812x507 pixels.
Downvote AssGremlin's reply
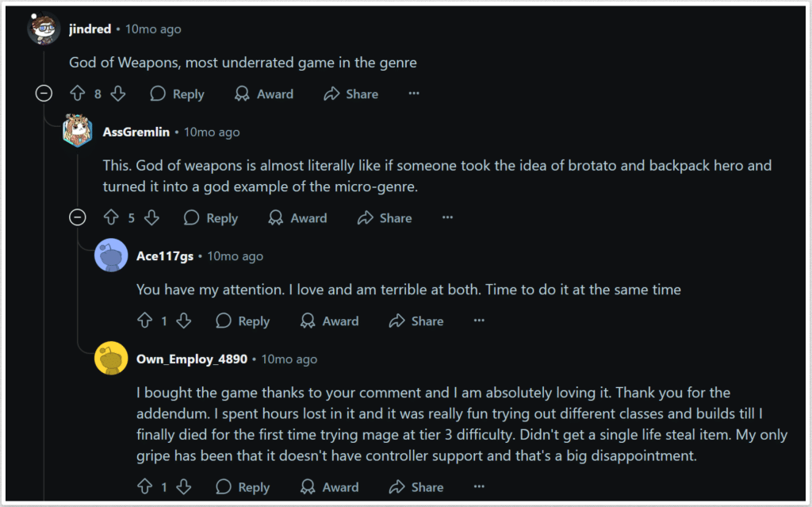151,217
